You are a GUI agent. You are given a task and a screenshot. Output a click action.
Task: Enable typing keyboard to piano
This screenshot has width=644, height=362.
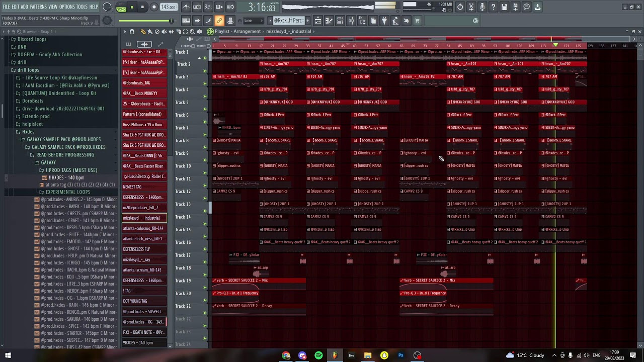186,21
